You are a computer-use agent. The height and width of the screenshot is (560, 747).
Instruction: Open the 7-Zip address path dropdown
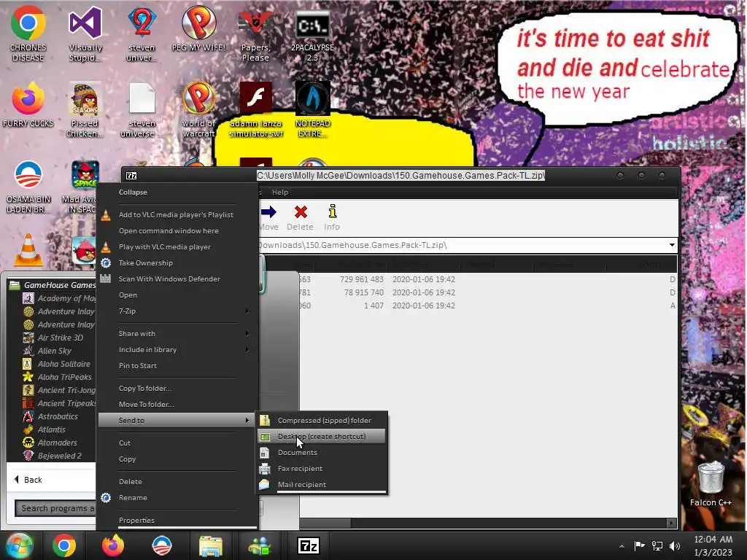pos(672,245)
